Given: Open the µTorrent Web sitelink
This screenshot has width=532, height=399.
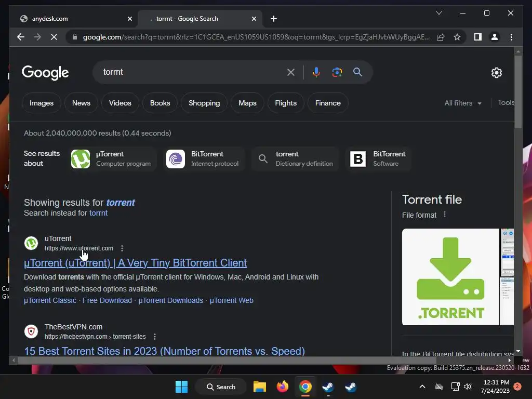Looking at the screenshot, I should click(231, 300).
